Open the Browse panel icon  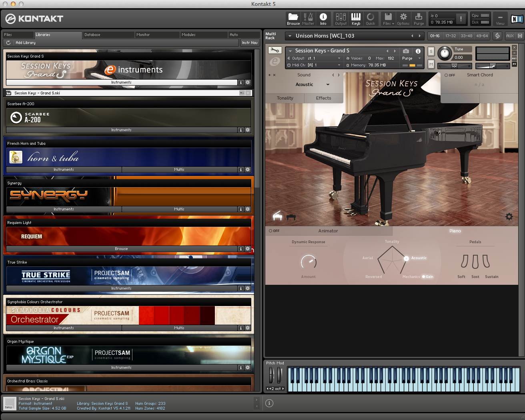(x=293, y=18)
